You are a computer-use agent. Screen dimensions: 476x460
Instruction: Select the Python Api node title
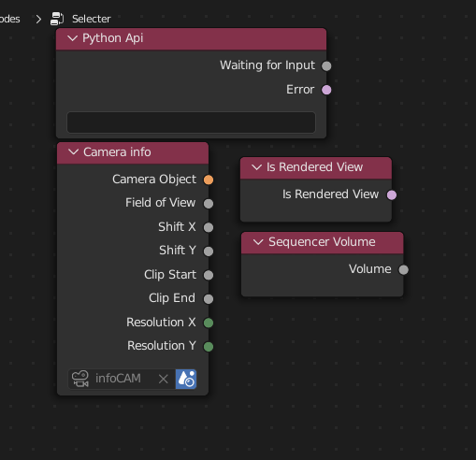tap(112, 38)
